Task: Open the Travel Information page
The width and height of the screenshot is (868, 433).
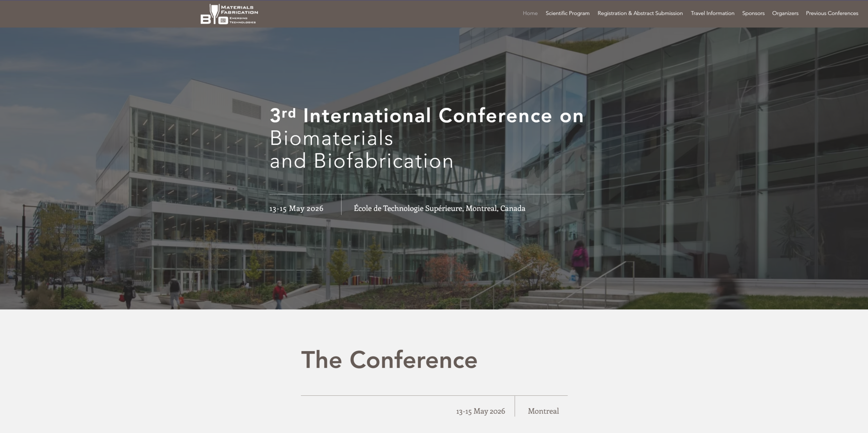Action: click(712, 14)
